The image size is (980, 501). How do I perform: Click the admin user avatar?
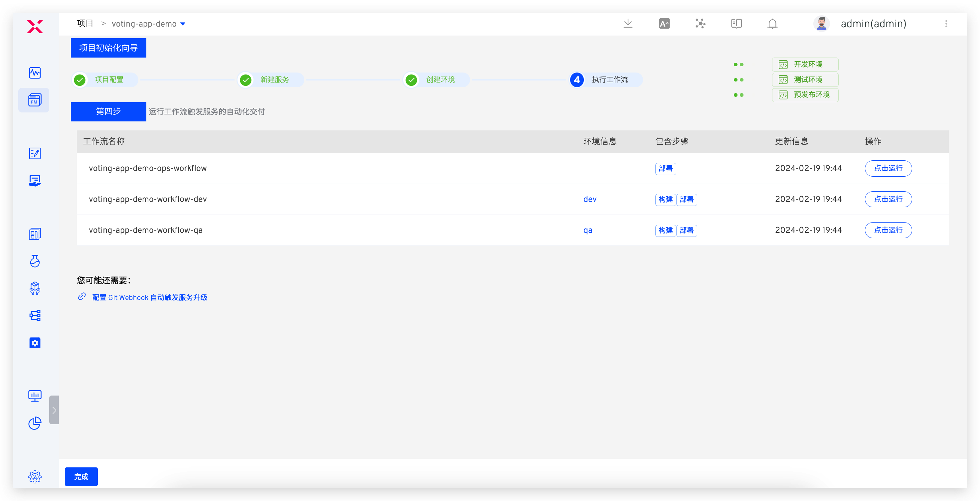[x=821, y=24]
